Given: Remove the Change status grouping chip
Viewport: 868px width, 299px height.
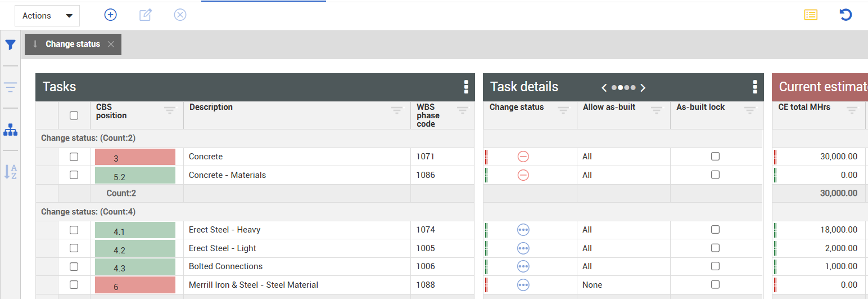Looking at the screenshot, I should [x=111, y=44].
